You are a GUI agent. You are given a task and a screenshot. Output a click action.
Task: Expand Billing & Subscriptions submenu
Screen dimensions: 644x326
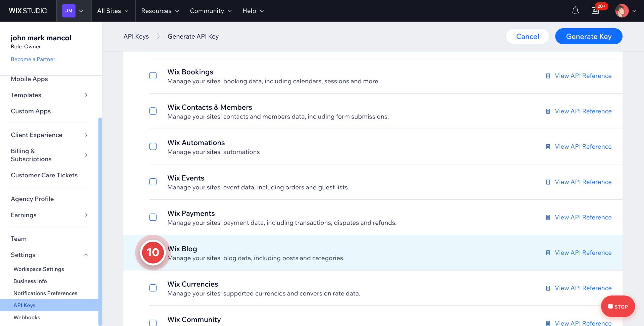tap(86, 155)
